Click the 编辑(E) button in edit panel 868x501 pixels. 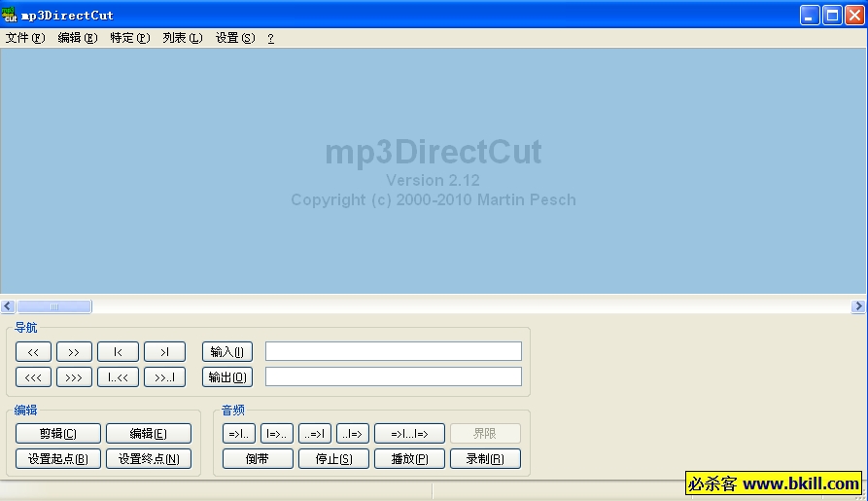(x=149, y=433)
